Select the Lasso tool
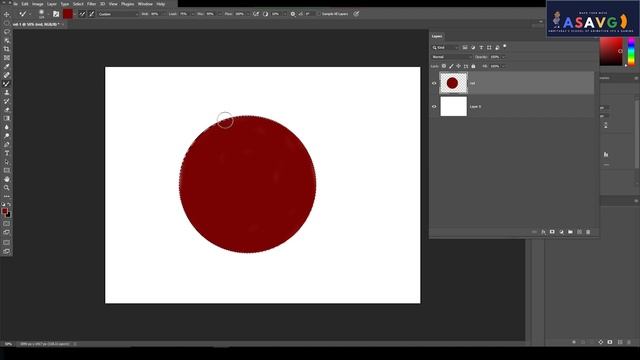 [7, 31]
